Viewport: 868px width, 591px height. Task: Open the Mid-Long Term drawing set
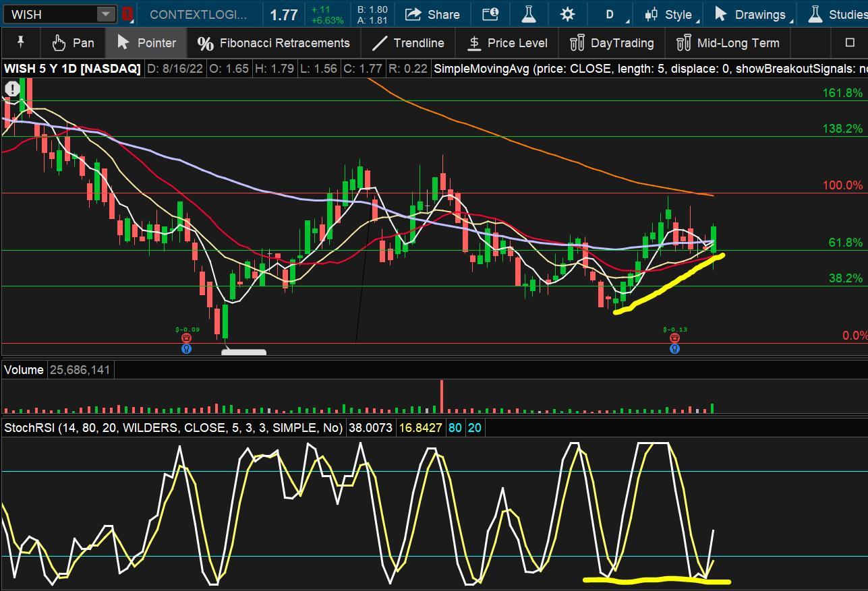[x=728, y=42]
